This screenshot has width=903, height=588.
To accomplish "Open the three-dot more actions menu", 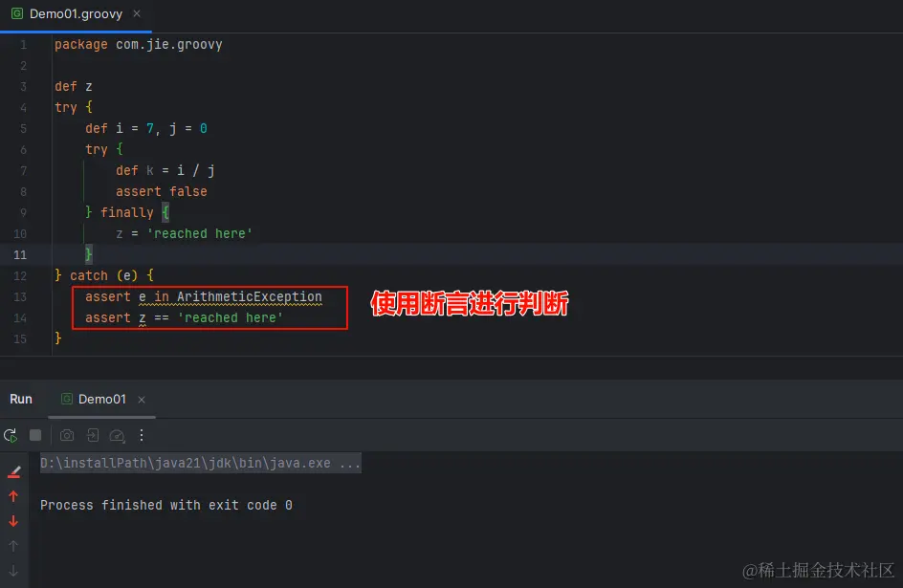I will tap(142, 435).
